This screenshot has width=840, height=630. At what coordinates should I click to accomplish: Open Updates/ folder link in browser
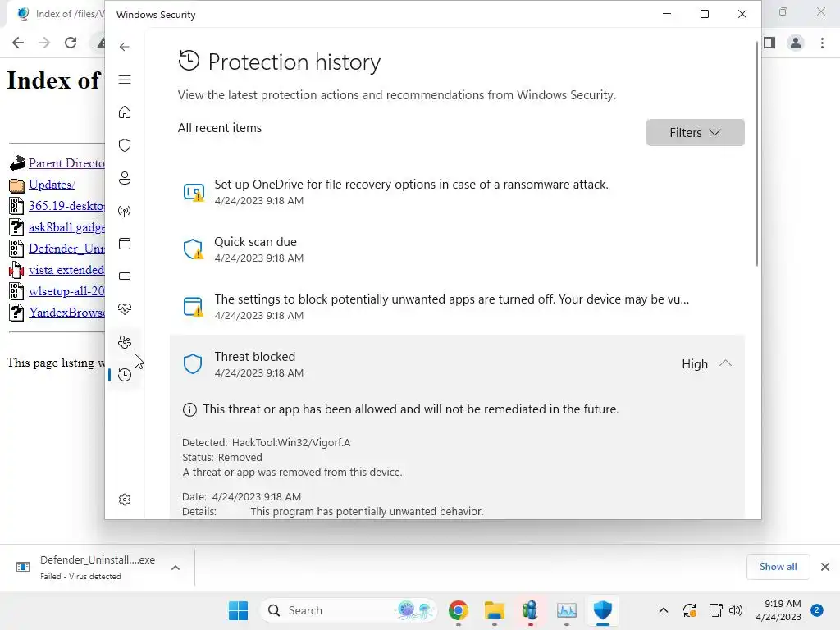tap(52, 185)
